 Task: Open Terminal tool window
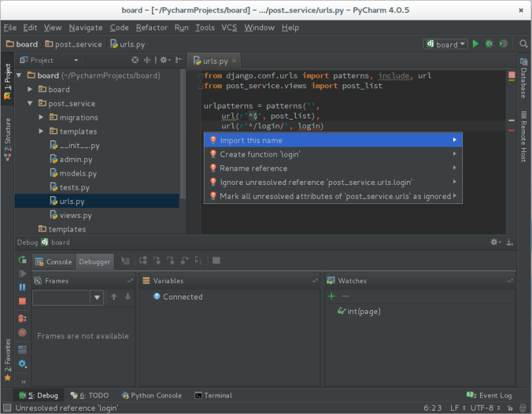point(214,396)
